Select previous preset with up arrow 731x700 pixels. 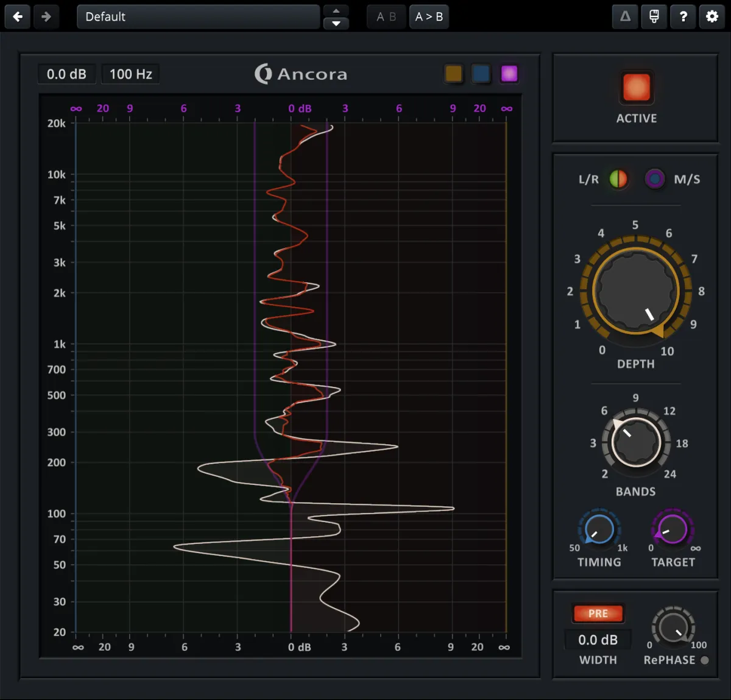click(336, 10)
